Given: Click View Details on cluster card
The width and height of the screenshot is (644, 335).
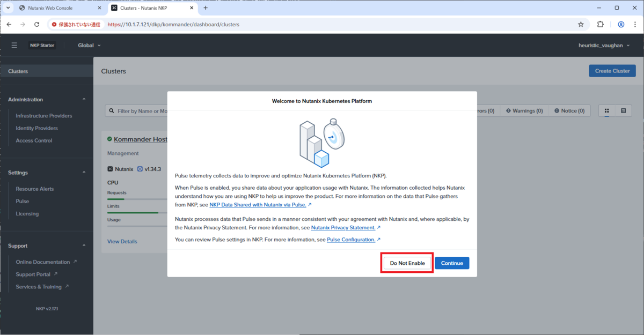Looking at the screenshot, I should (122, 242).
